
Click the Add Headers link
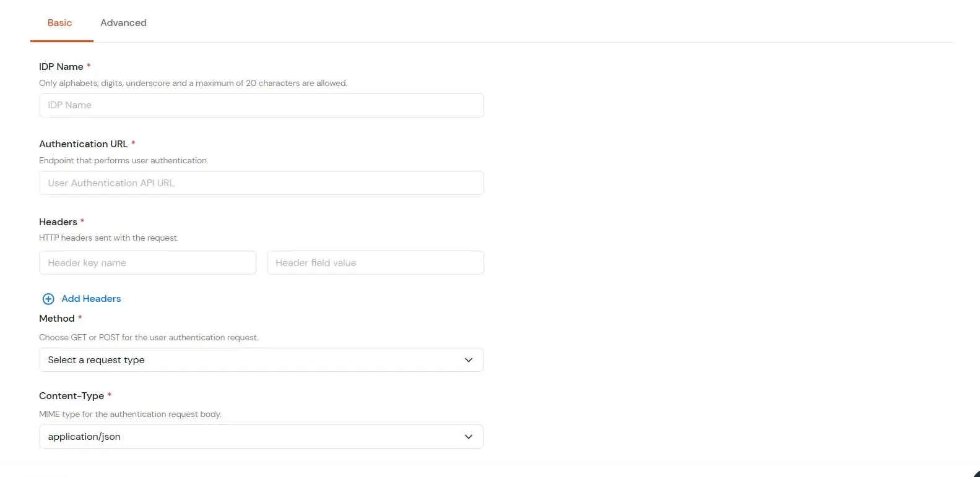tap(91, 299)
